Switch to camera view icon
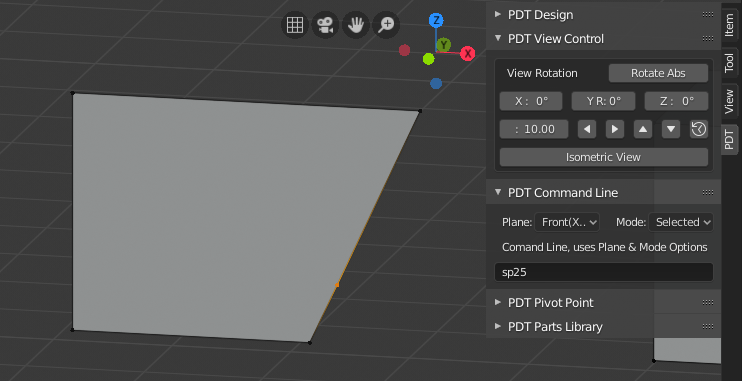742x381 pixels. pos(325,25)
